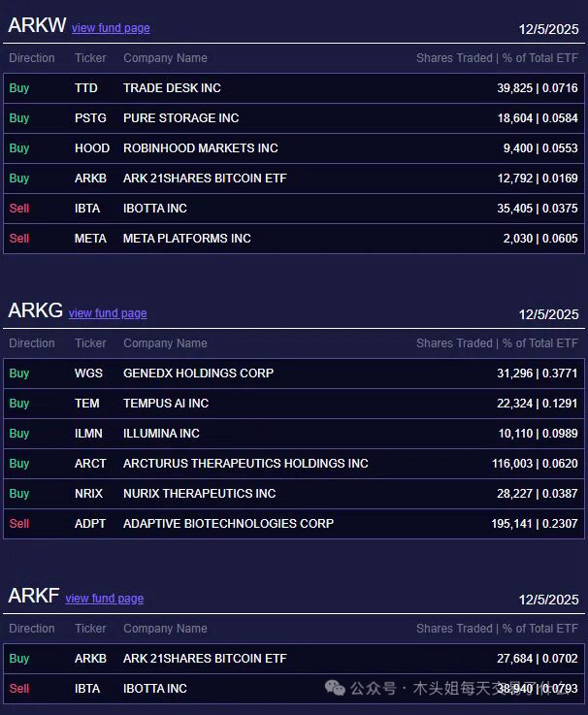Screen dimensions: 588x715
Task: Click ARKB ticker in the ARKF table
Action: [91, 659]
